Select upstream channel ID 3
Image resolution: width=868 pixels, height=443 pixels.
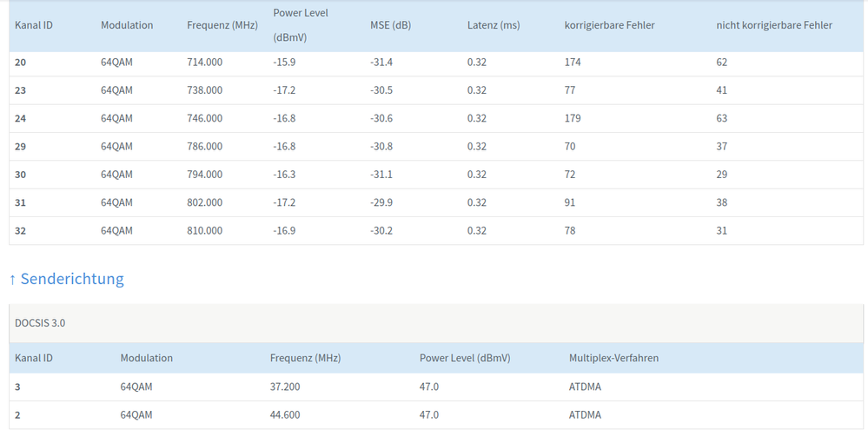pos(17,387)
